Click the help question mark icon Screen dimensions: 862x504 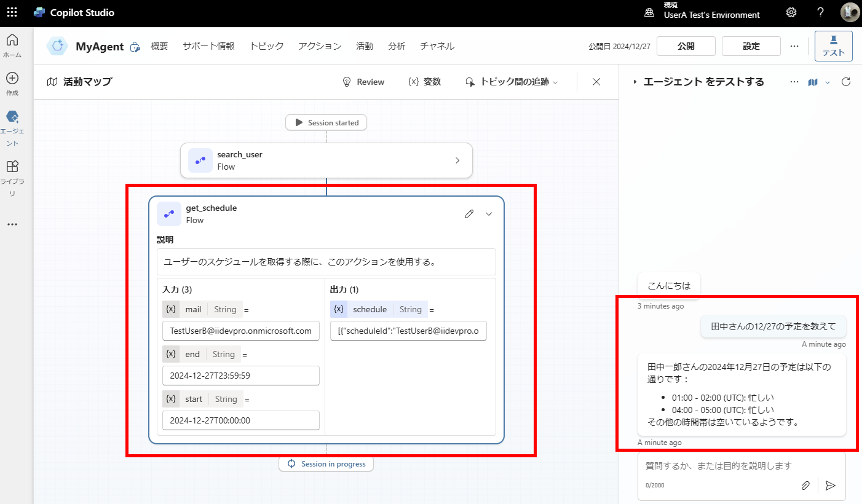[x=820, y=13]
